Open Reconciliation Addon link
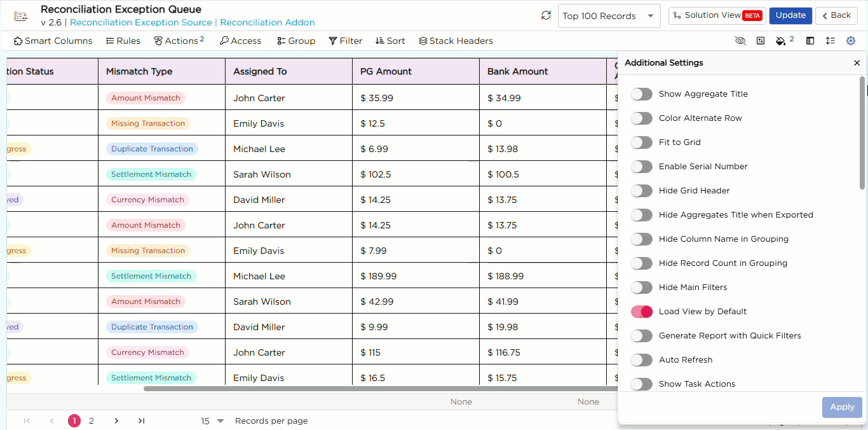 coord(268,22)
